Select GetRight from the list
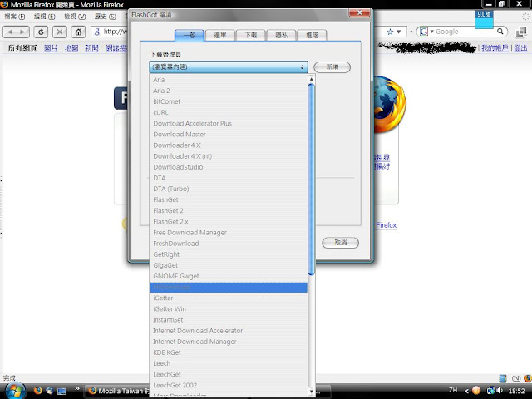Screen dimensions: 532x399 click(x=229, y=254)
